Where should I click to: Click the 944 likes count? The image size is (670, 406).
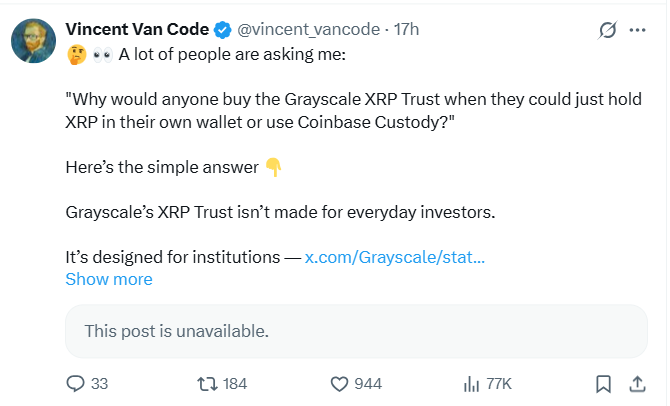[368, 383]
